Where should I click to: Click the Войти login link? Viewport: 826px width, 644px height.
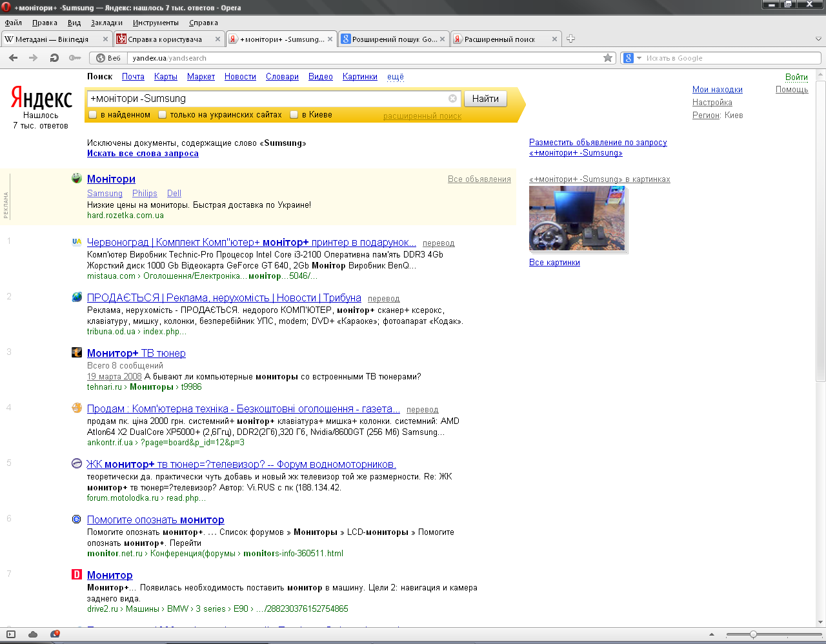pos(796,77)
